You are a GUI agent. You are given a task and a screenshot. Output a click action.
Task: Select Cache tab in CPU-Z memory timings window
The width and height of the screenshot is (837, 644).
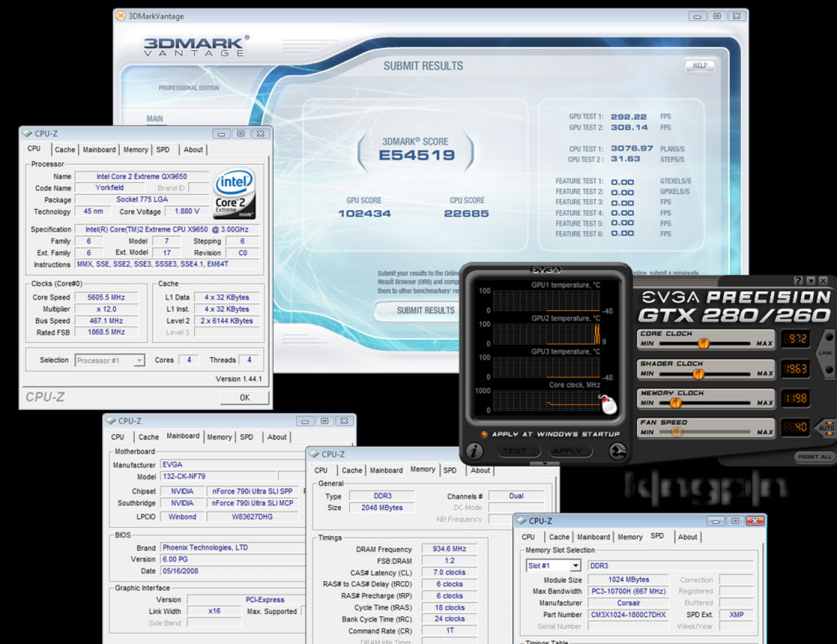click(352, 471)
